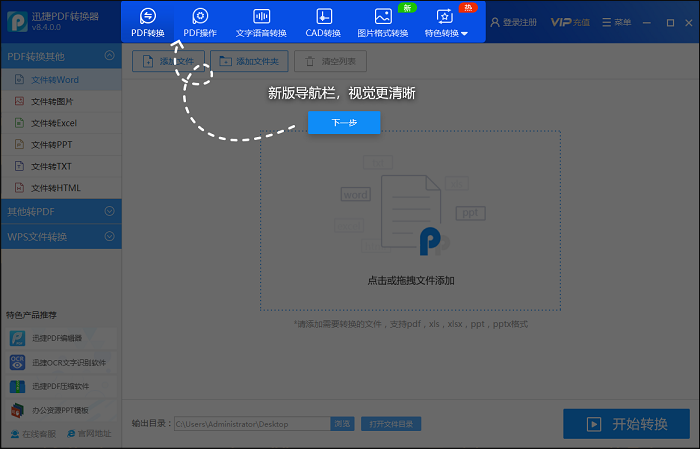Click the 登录注册 user icon
Screen dimensions: 700x449
tap(497, 22)
